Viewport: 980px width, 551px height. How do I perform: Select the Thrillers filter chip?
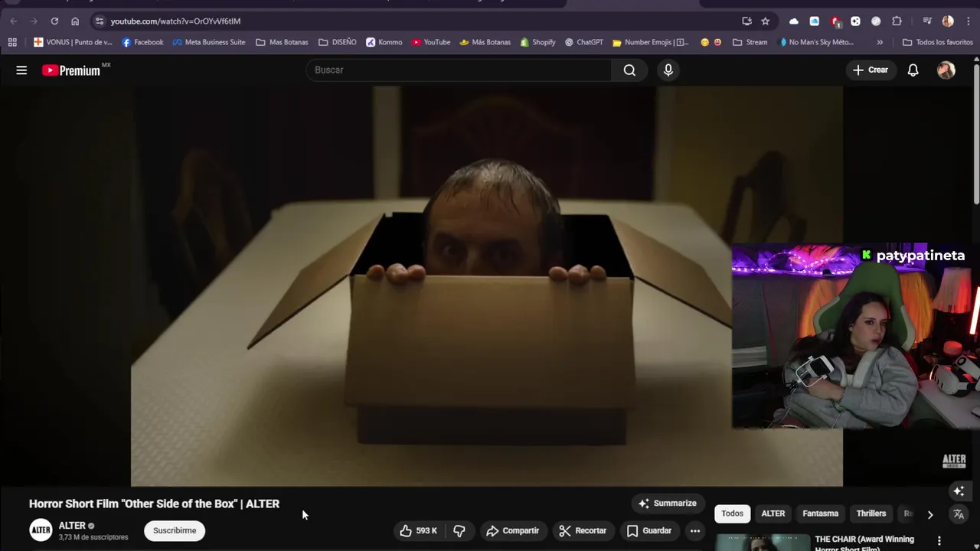pos(871,514)
